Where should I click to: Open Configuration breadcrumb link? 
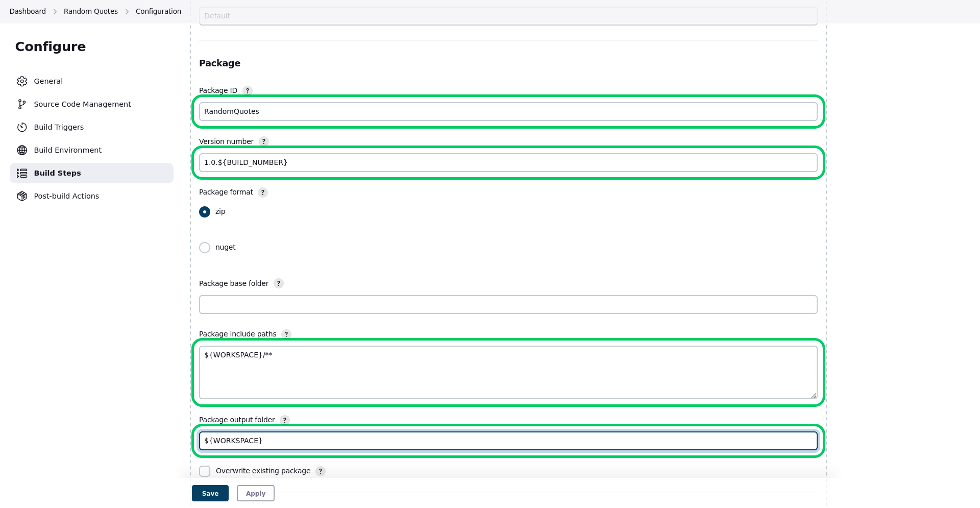click(158, 11)
